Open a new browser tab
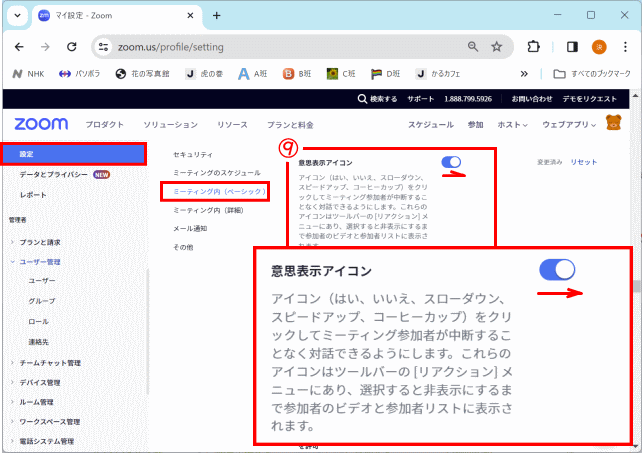Image resolution: width=642 pixels, height=453 pixels. 217,16
